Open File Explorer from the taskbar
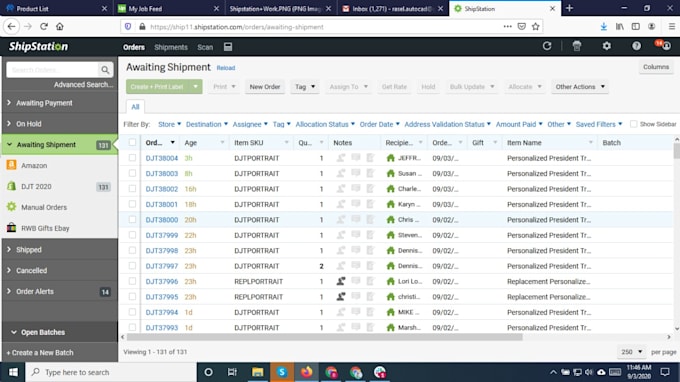 (258, 372)
